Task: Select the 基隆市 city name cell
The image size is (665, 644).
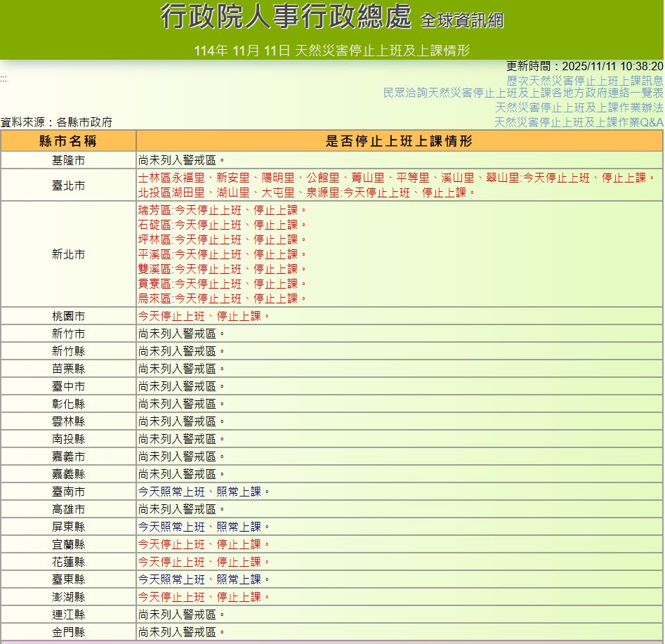Action: pyautogui.click(x=68, y=160)
